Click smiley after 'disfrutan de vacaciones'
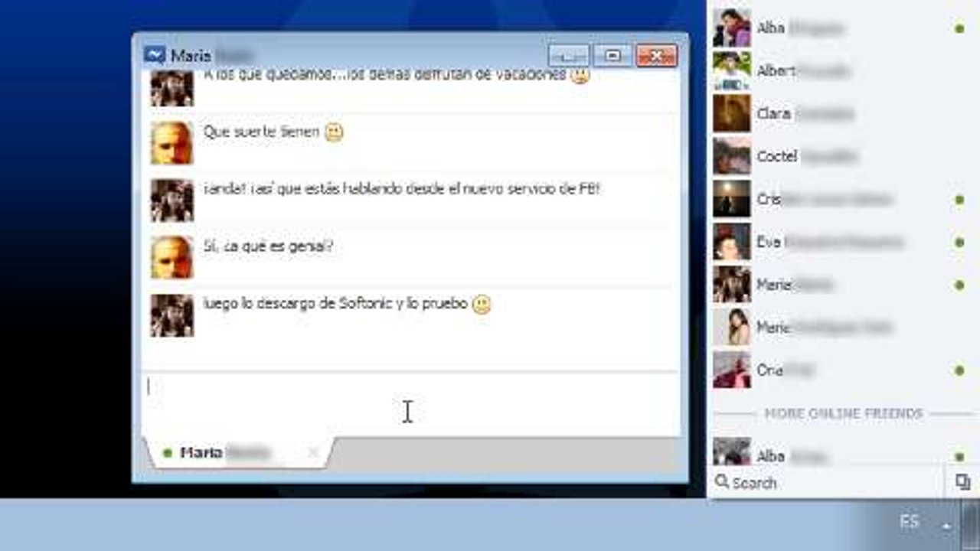This screenshot has height=551, width=980. [x=580, y=76]
